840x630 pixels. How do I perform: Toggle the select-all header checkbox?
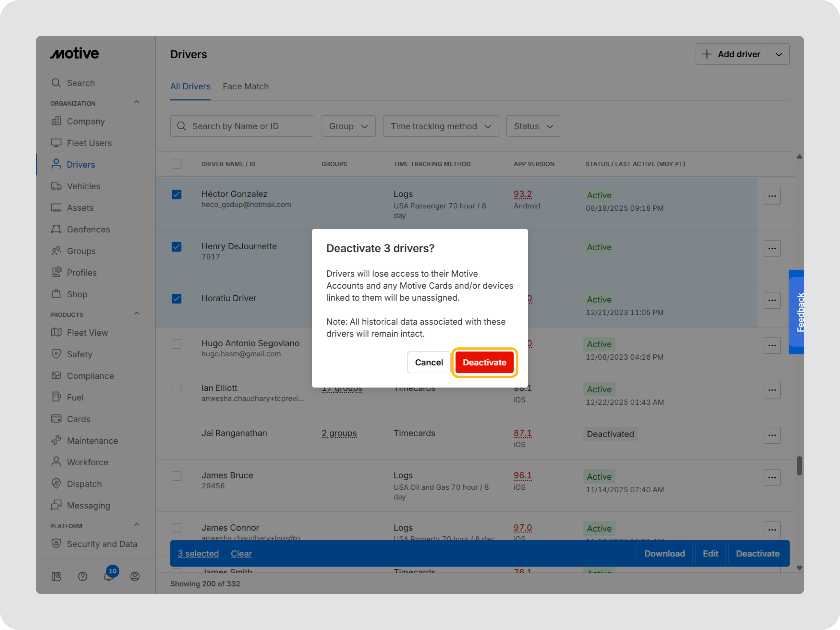pos(177,164)
